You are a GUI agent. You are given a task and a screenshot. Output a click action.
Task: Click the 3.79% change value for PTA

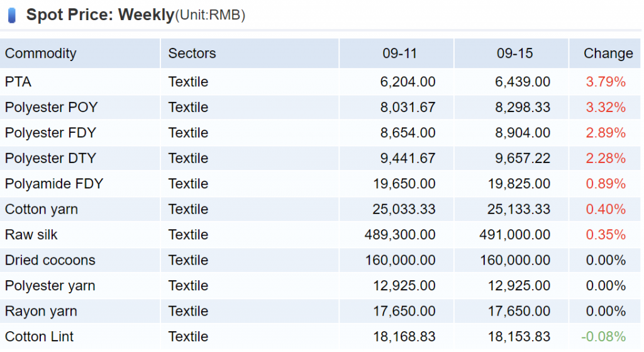[606, 82]
